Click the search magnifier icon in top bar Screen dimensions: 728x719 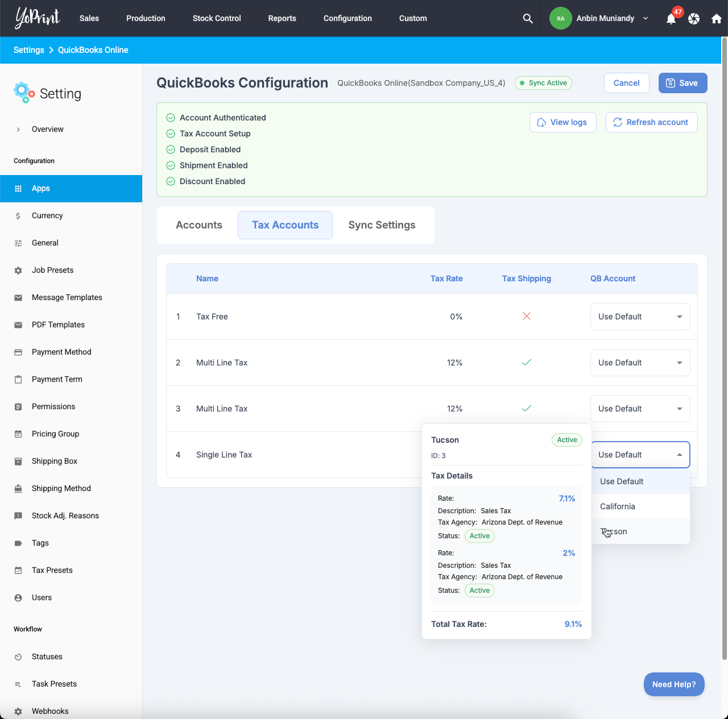[x=528, y=18]
